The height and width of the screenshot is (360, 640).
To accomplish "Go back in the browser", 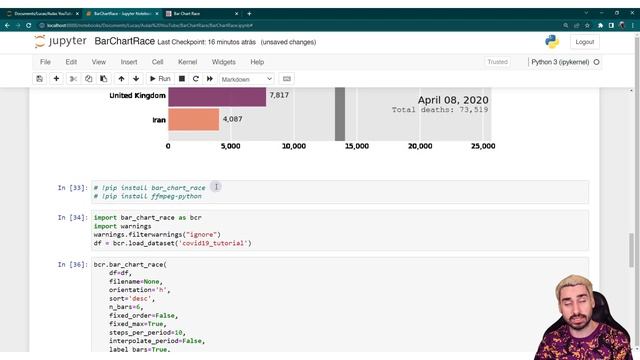I will [7, 25].
